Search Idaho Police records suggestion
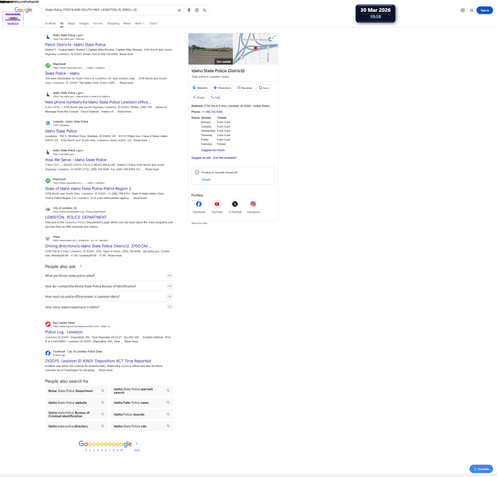Viewport: 500px width, 477px height. click(142, 414)
